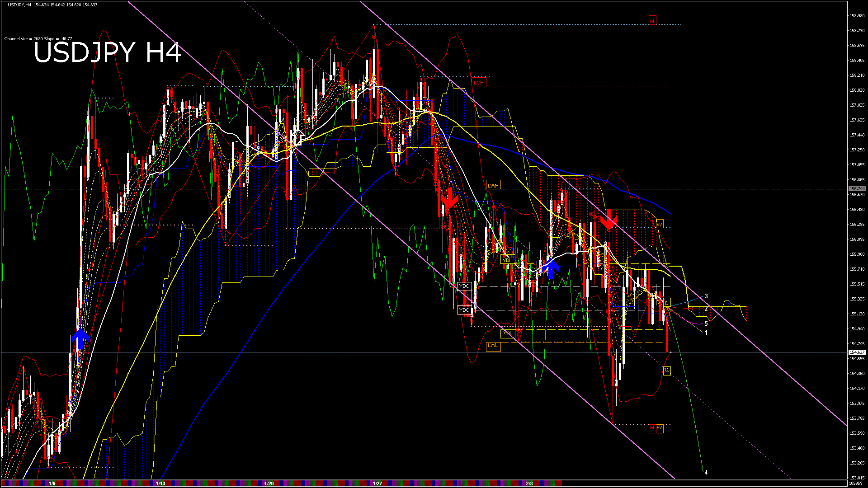The width and height of the screenshot is (868, 488).
Task: Click the 158.210 price scale label
Action: pyautogui.click(x=857, y=75)
